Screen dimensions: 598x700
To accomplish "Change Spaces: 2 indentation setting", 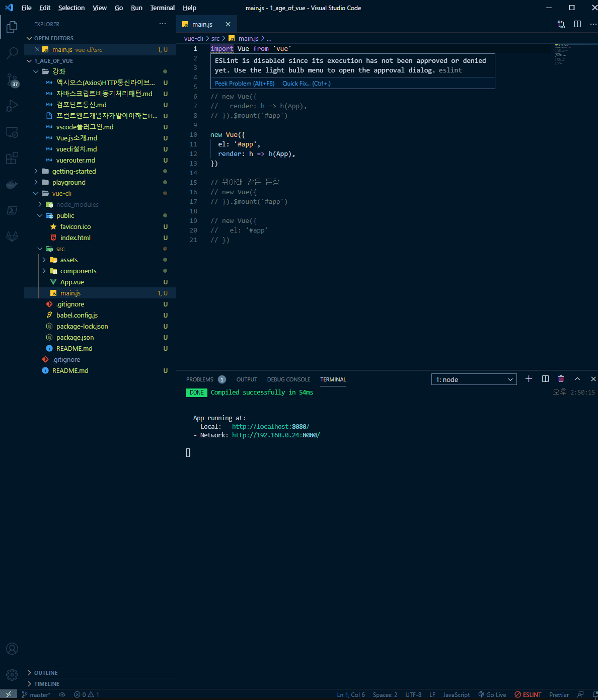I will coord(385,694).
